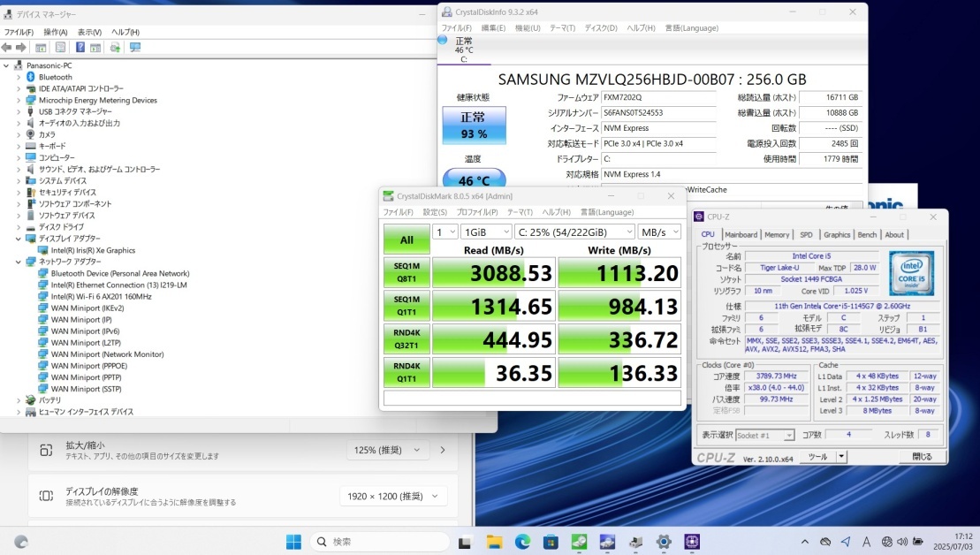This screenshot has height=555, width=980.
Task: Collapse the ネットワーク アダプター node
Action: point(19,262)
